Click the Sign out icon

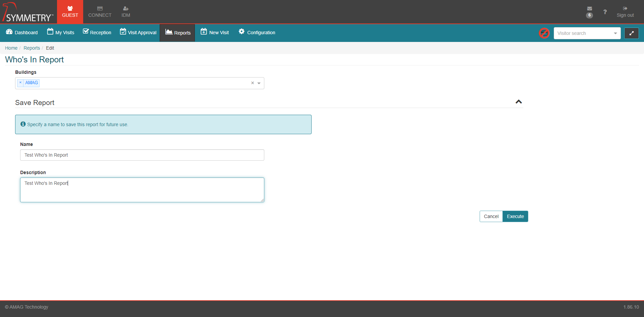(625, 9)
